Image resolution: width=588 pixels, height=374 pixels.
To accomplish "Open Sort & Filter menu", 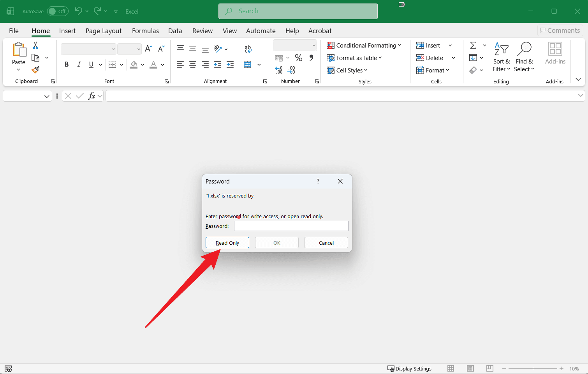I will [502, 57].
